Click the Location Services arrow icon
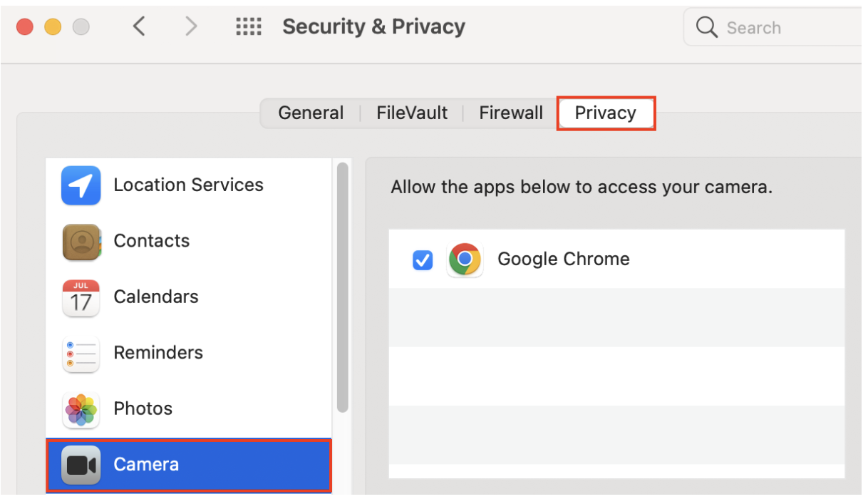This screenshot has height=499, width=868. [x=81, y=185]
